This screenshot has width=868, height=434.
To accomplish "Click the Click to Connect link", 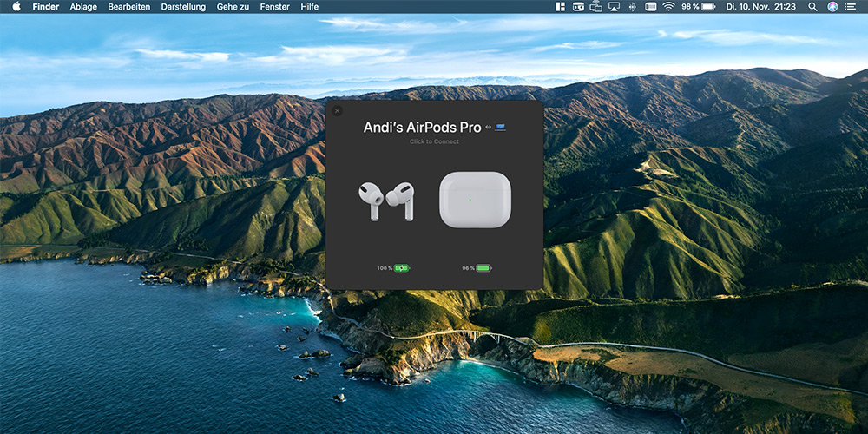I will tap(434, 141).
